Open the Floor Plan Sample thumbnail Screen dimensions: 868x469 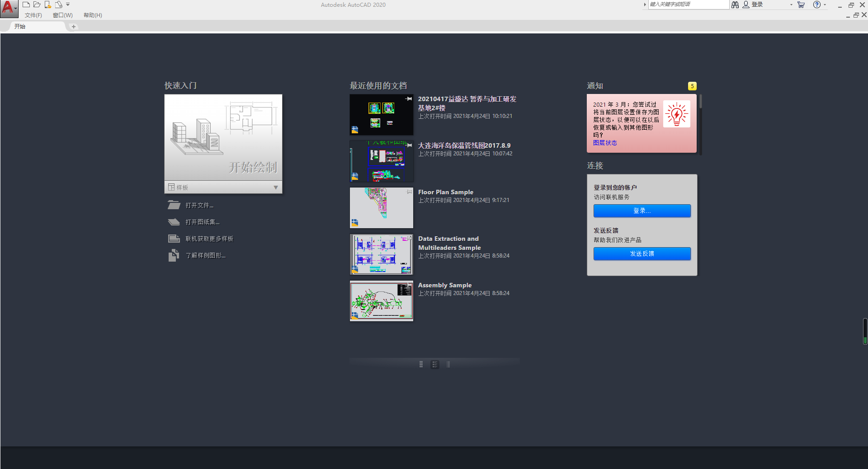point(382,208)
